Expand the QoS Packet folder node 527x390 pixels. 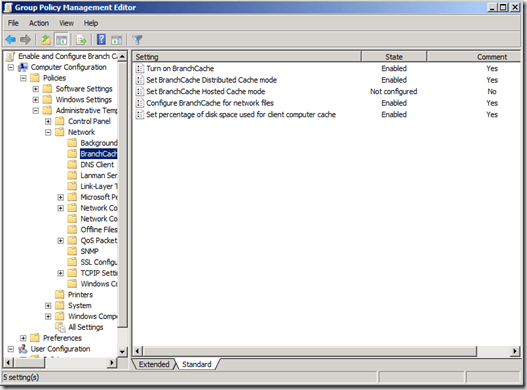(x=60, y=241)
